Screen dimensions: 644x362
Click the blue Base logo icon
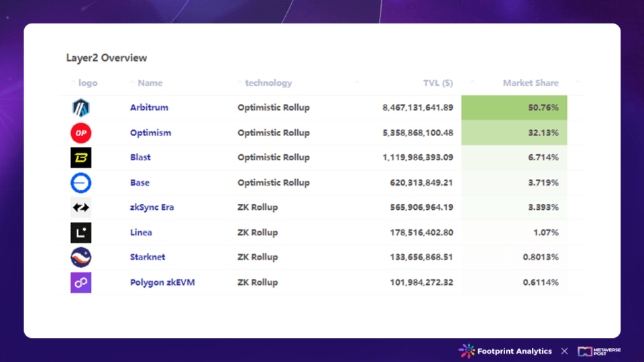pos(81,182)
